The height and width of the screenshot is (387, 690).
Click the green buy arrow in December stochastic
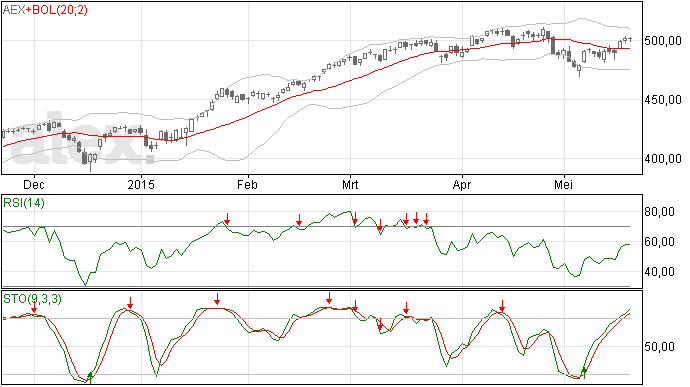point(90,376)
